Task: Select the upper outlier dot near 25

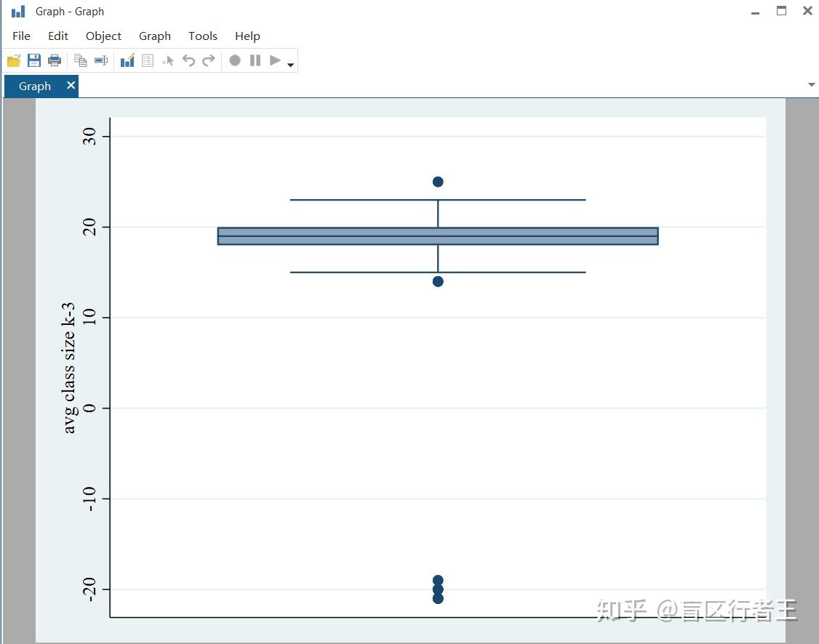Action: (x=438, y=182)
